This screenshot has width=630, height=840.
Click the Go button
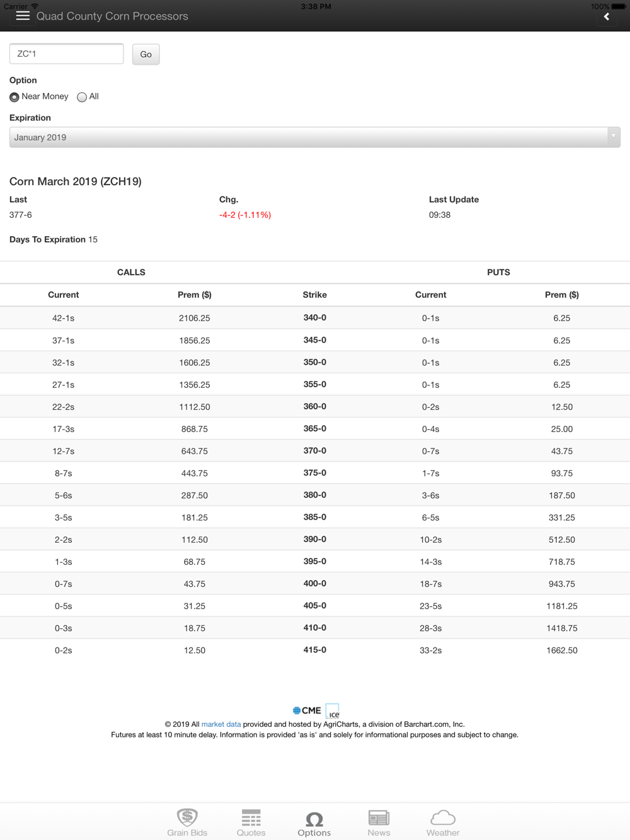146,54
